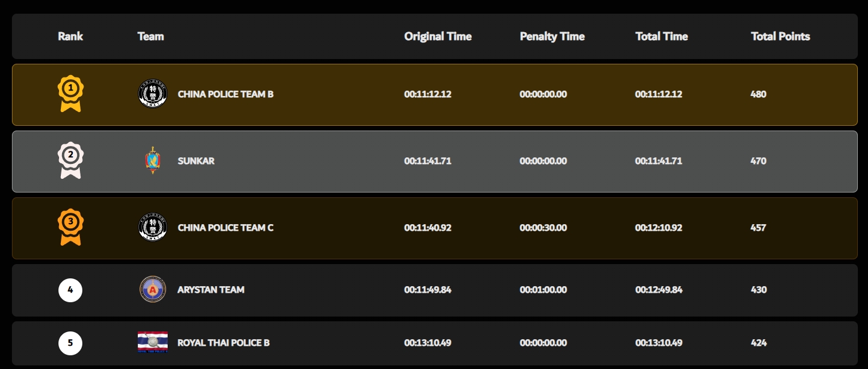Sort by the Team column header
This screenshot has width=868, height=369.
150,36
